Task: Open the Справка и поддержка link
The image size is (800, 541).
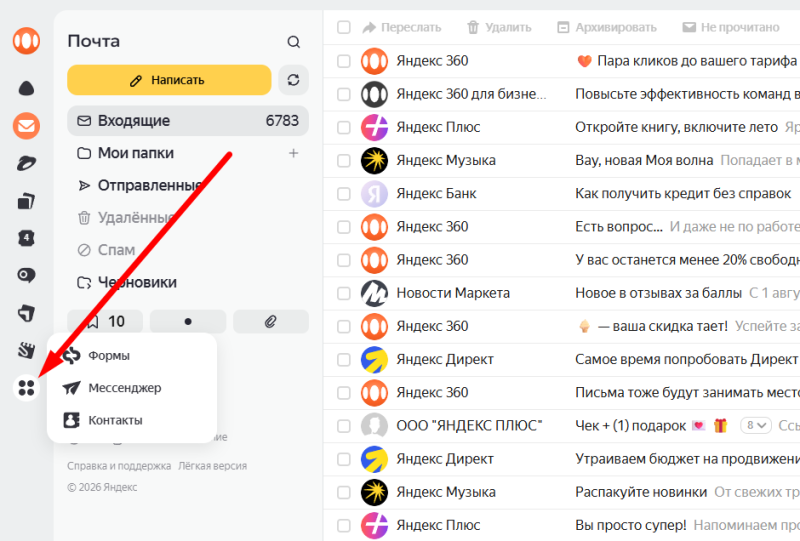Action: (x=119, y=466)
